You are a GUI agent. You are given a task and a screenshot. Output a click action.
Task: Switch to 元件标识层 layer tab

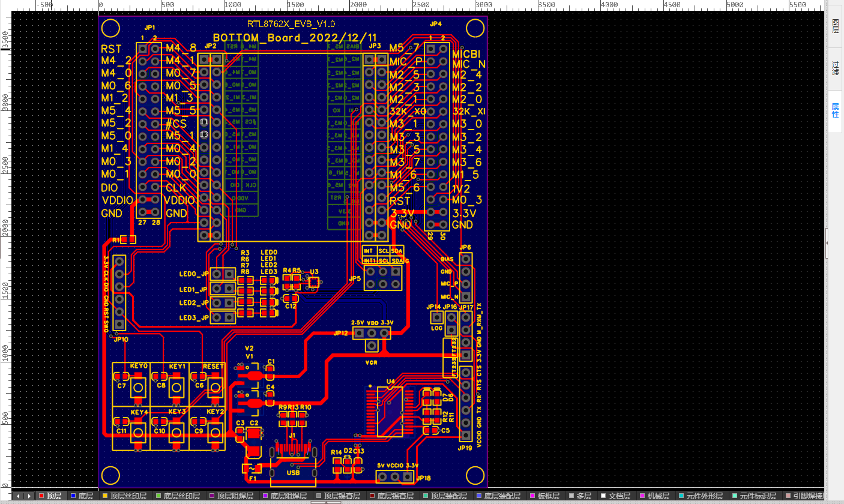(755, 496)
